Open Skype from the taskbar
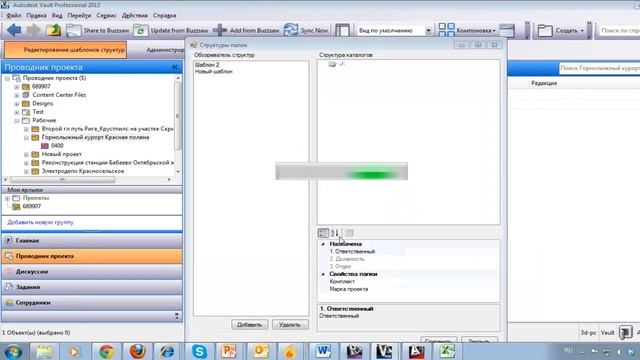 point(199,351)
